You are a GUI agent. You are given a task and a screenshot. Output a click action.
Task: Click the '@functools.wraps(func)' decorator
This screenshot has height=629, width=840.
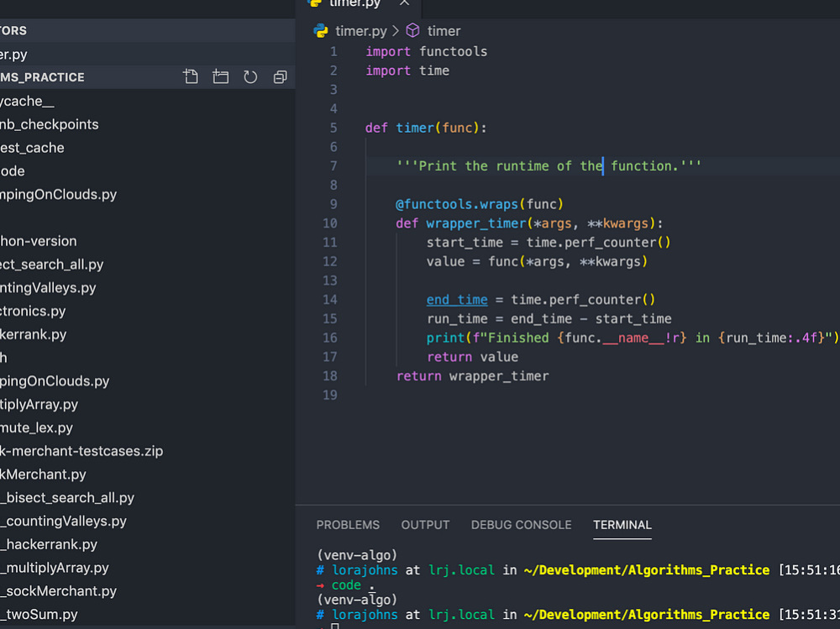pos(480,204)
